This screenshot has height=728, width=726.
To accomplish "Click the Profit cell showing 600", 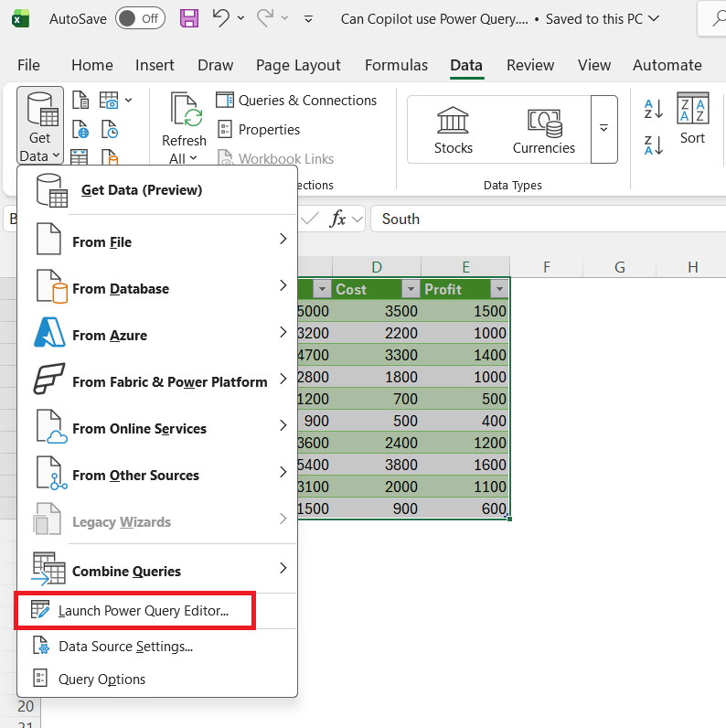I will (x=465, y=509).
